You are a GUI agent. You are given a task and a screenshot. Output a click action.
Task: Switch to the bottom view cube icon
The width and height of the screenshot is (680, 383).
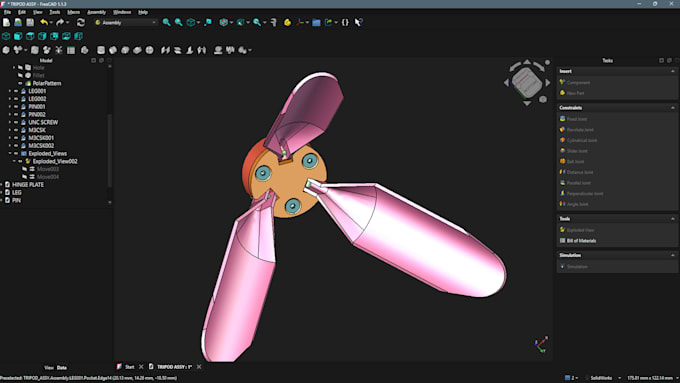[x=66, y=36]
